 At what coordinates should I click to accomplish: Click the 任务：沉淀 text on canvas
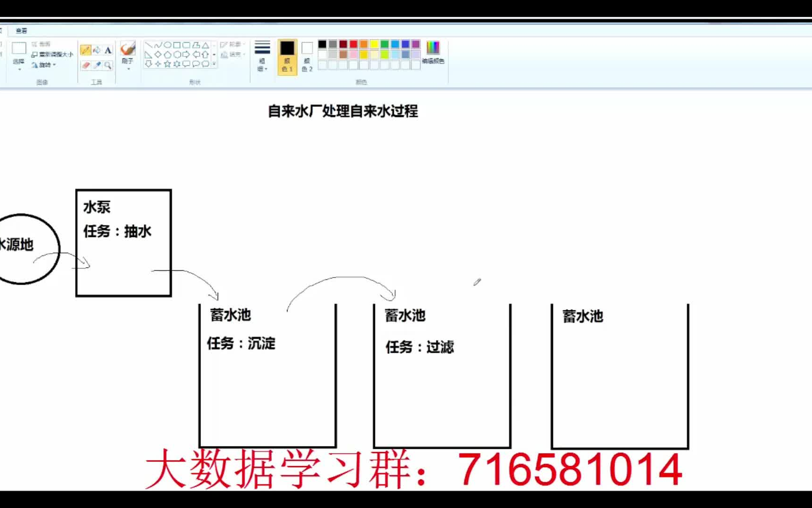[241, 343]
